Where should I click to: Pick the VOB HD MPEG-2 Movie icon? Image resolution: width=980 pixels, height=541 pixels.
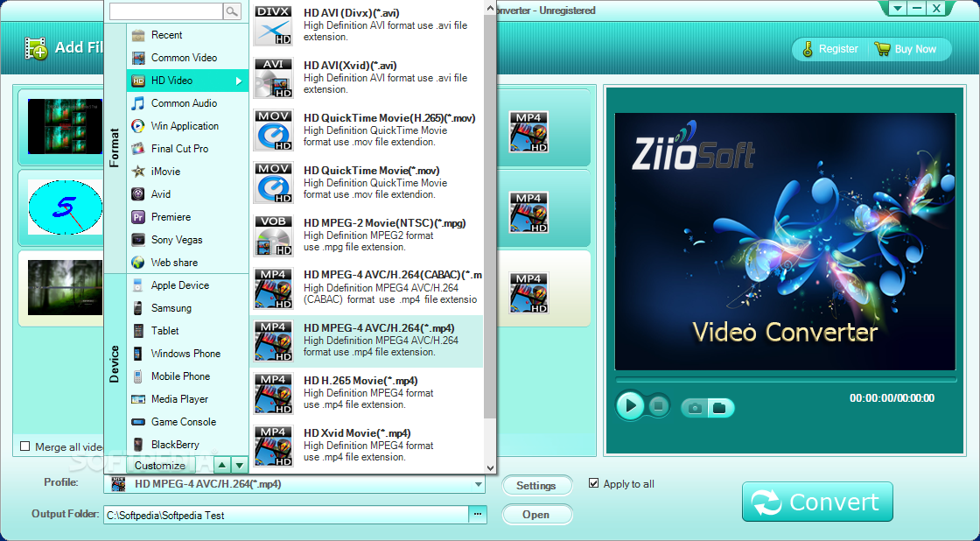pos(273,235)
